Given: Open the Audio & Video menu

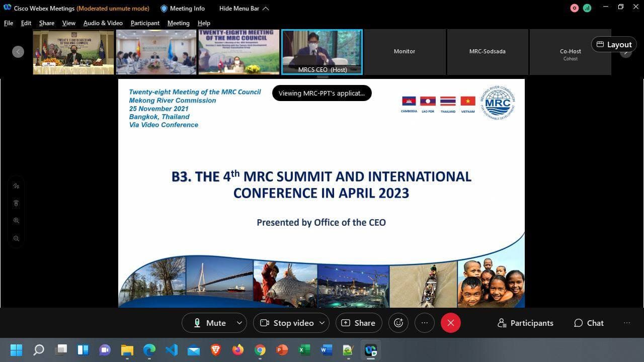Looking at the screenshot, I should click(x=103, y=23).
